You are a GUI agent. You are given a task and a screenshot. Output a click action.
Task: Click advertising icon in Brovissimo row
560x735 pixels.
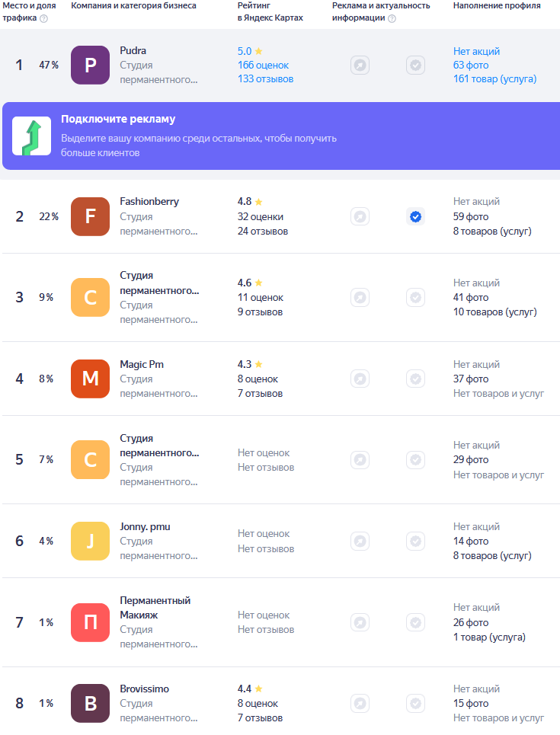click(x=360, y=703)
